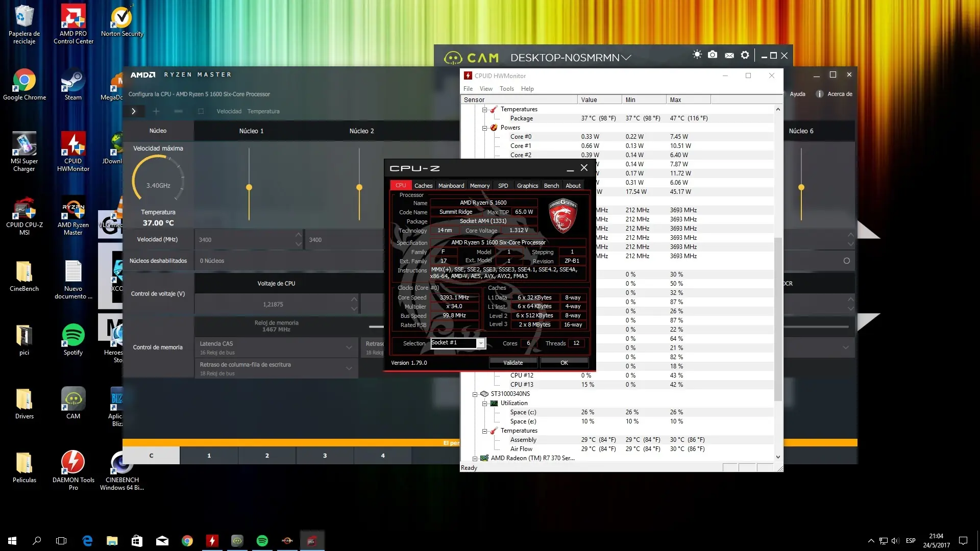Click the Validate button in CPU-Z

513,363
